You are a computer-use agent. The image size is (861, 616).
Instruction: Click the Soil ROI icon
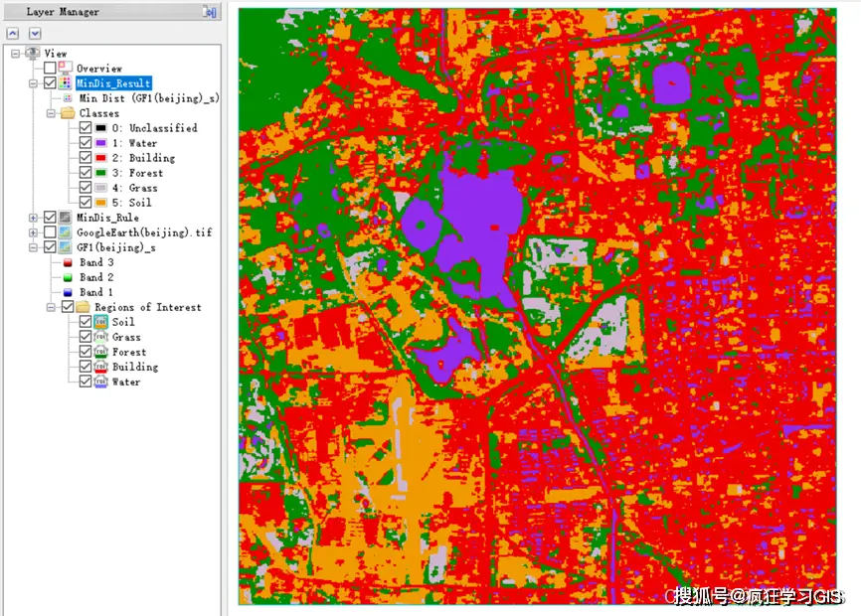coord(100,322)
